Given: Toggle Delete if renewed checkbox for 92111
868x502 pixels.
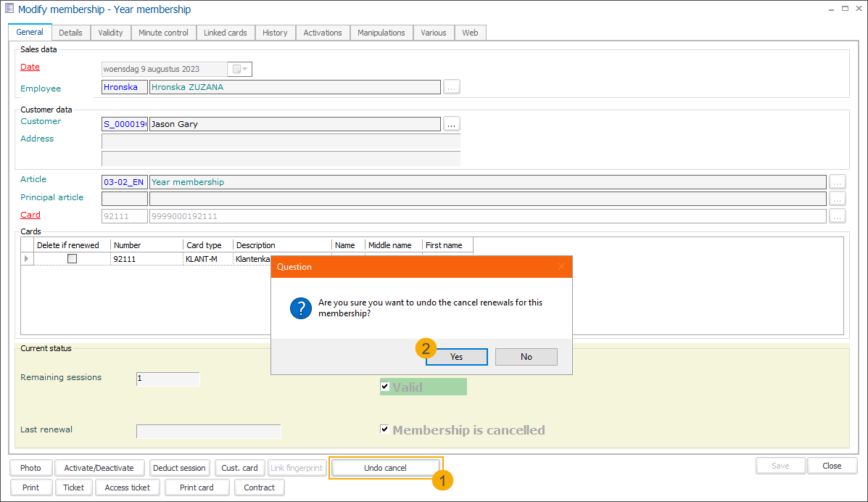Looking at the screenshot, I should pos(72,259).
